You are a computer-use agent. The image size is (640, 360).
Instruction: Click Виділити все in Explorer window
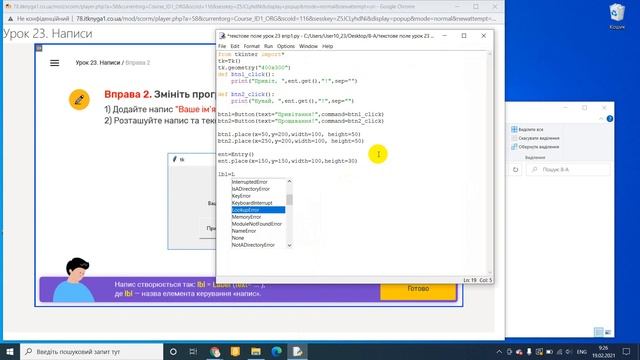[527, 129]
